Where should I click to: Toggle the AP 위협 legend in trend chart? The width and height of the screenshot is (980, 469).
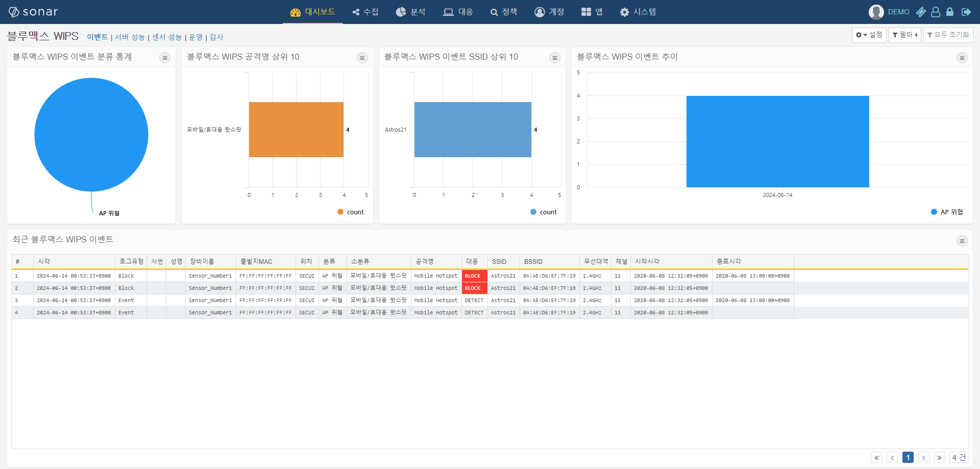point(947,212)
